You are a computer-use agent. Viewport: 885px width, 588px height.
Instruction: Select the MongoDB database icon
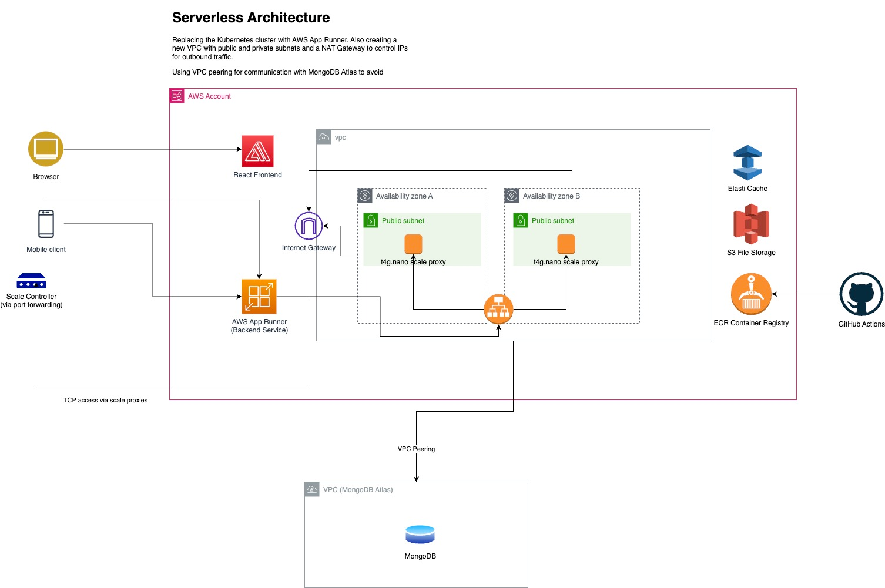[419, 533]
